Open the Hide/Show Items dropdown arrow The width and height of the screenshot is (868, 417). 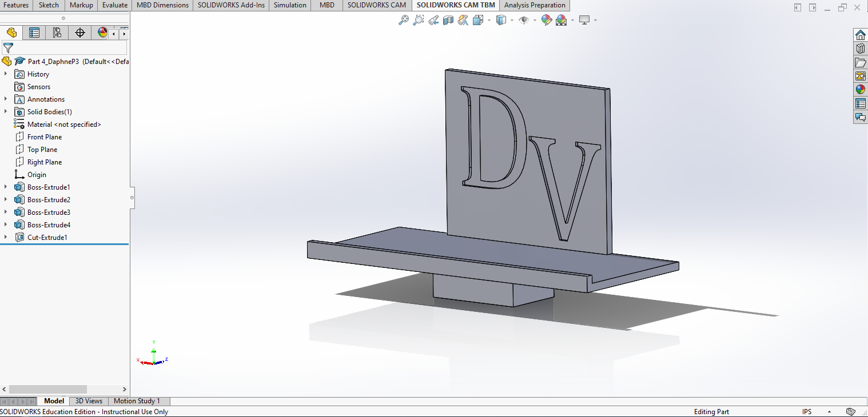tap(535, 21)
